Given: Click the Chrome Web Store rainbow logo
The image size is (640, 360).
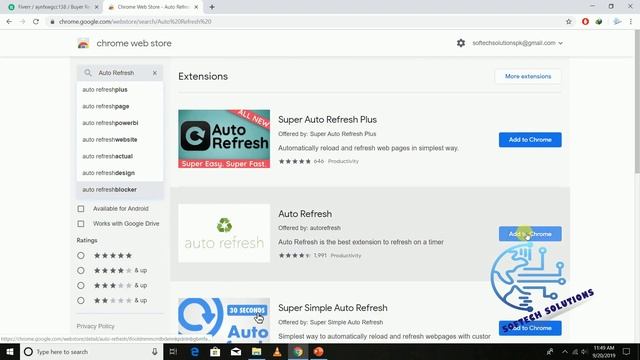Looking at the screenshot, I should pyautogui.click(x=83, y=43).
